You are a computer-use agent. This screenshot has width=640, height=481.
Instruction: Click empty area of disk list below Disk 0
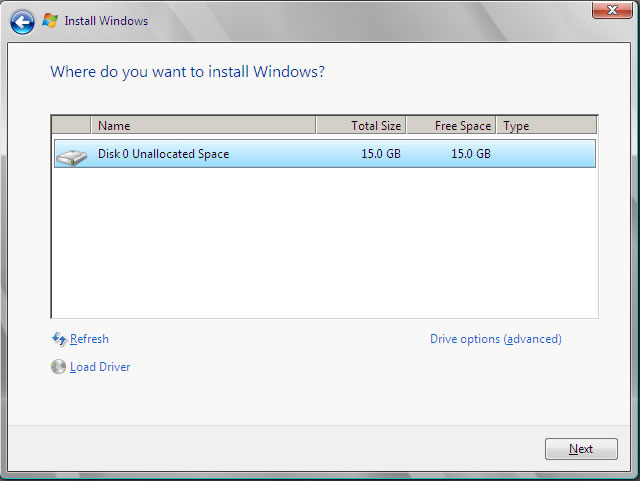pos(324,245)
